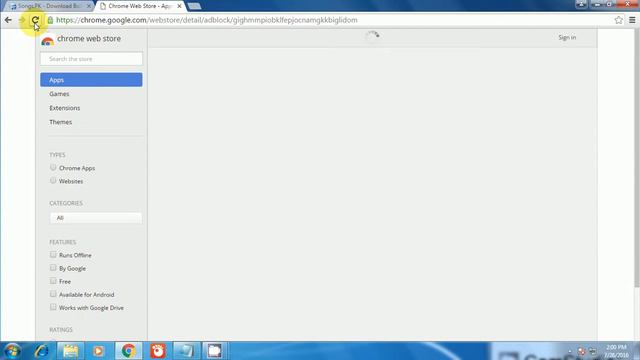
Task: Open Windows Media Player from the taskbar
Action: 98,351
